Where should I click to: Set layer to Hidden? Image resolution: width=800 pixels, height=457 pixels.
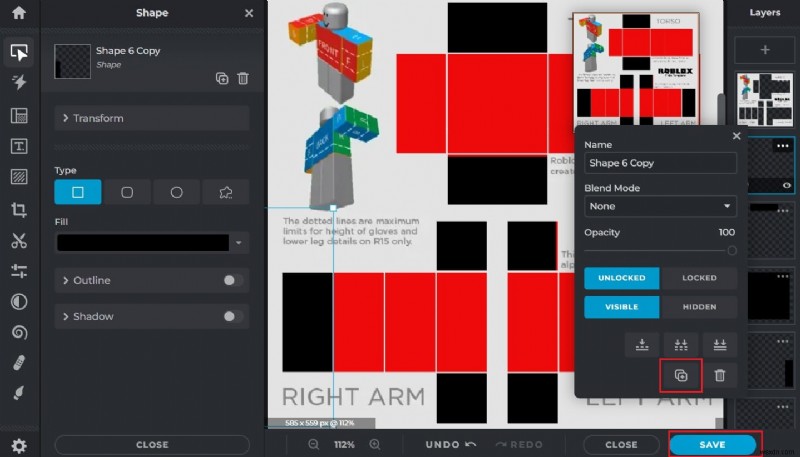(699, 307)
